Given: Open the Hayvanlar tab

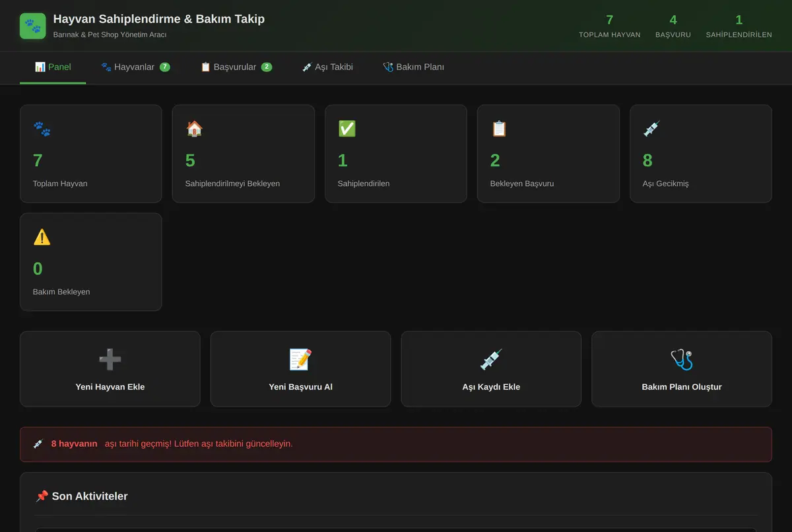Looking at the screenshot, I should pyautogui.click(x=135, y=67).
